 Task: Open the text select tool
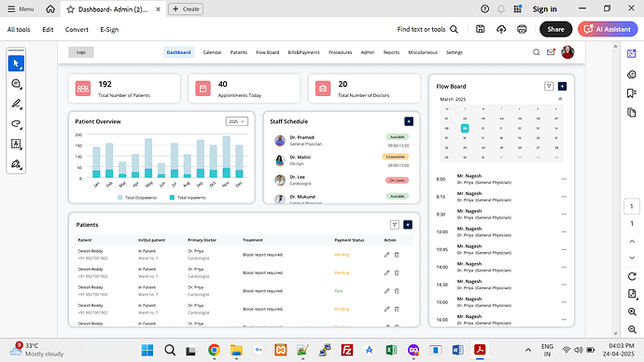[16, 144]
